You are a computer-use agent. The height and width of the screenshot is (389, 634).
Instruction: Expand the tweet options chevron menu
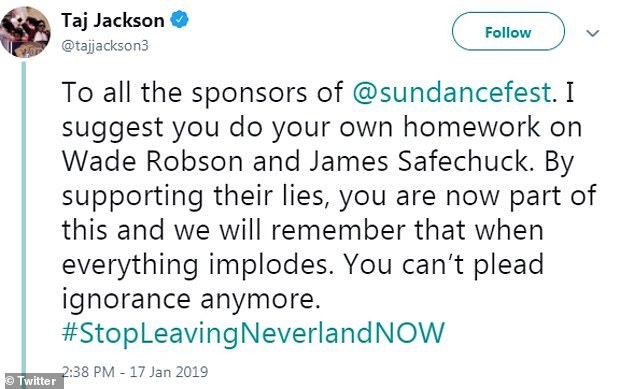click(x=592, y=33)
